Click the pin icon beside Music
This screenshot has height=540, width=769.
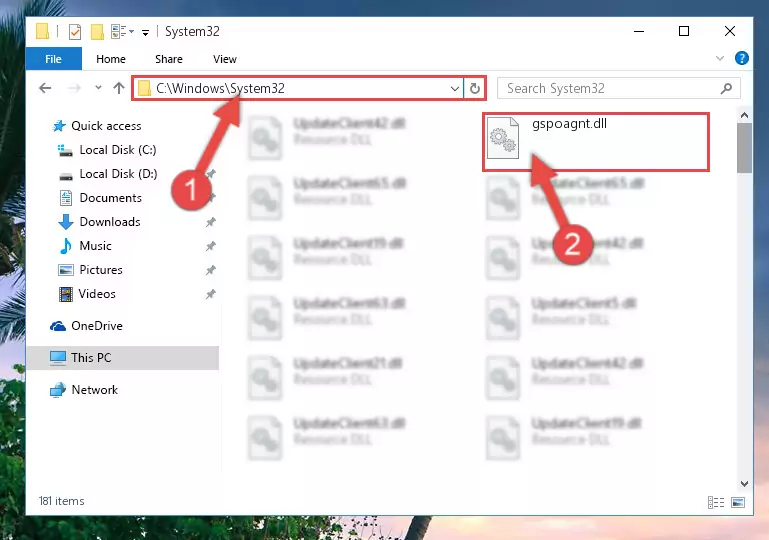(x=210, y=246)
